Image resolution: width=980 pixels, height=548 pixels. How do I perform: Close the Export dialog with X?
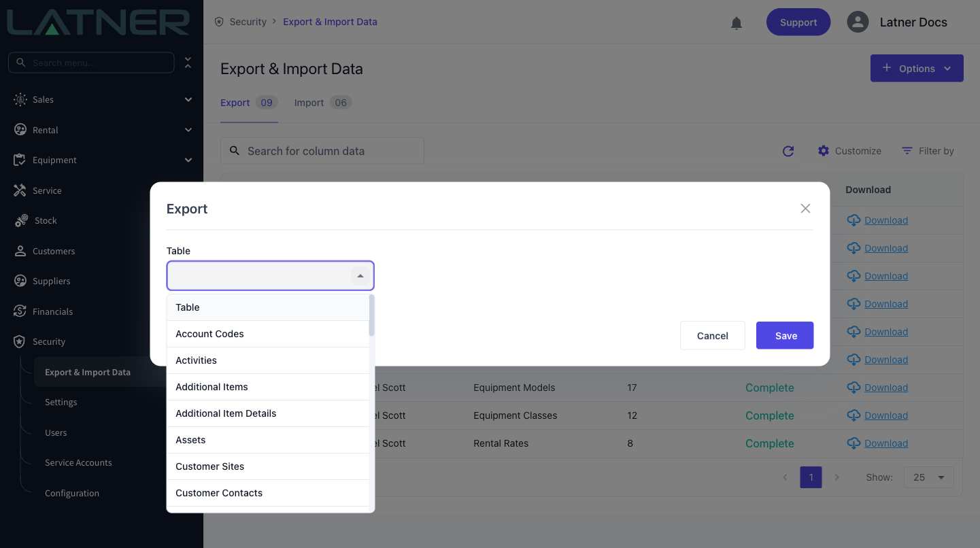805,209
